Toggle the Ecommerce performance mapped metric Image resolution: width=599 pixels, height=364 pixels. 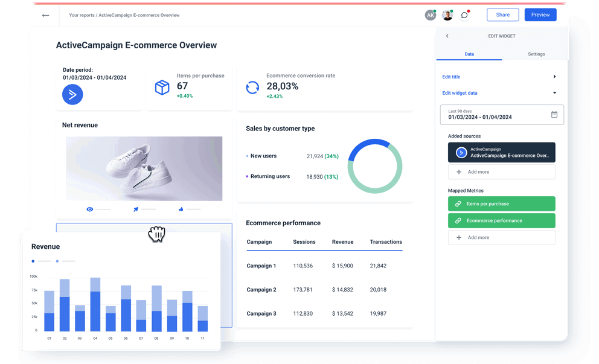501,220
